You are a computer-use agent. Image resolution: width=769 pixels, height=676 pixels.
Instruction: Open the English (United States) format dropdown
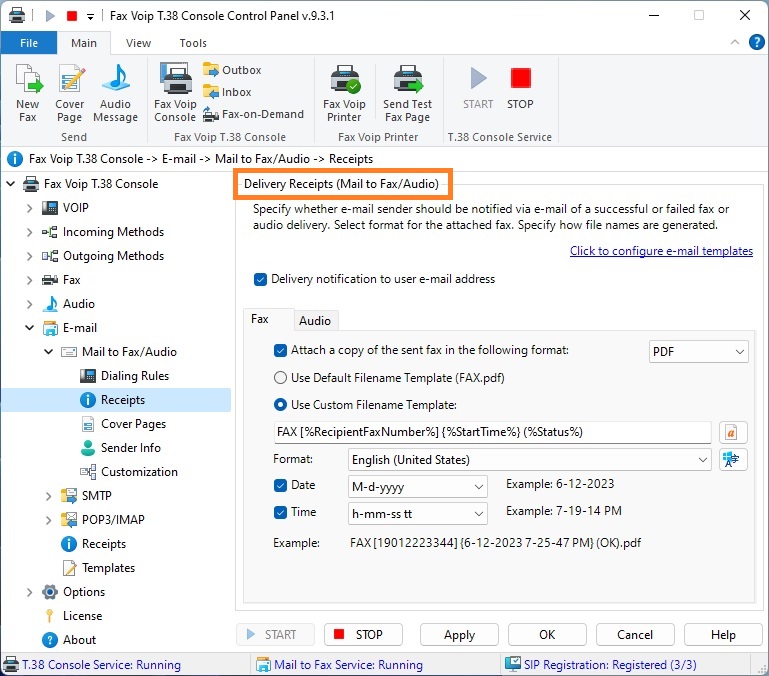tap(530, 460)
